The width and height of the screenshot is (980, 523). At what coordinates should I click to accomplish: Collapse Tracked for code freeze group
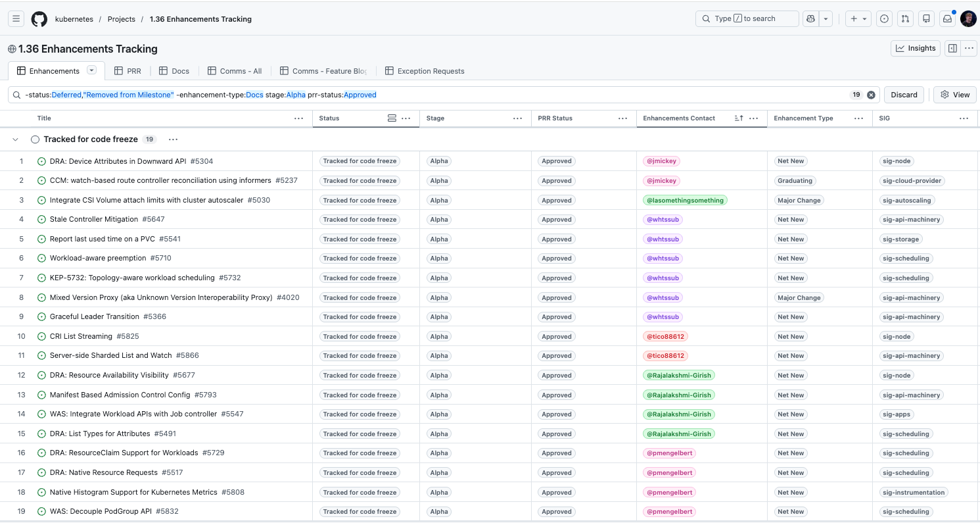(x=16, y=139)
